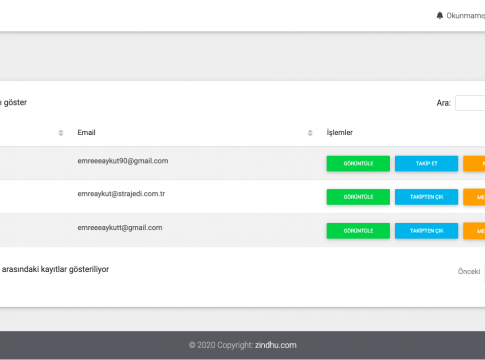Click the orange button for emreeeaykutt@gmail.com
Viewport: 485px width, 360px height.
pyautogui.click(x=474, y=231)
